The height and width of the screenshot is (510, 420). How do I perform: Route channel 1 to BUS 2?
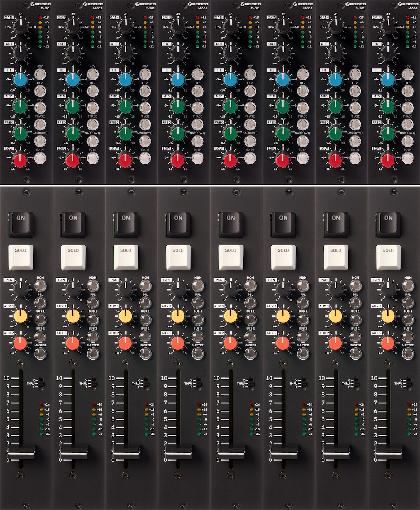coord(40,337)
